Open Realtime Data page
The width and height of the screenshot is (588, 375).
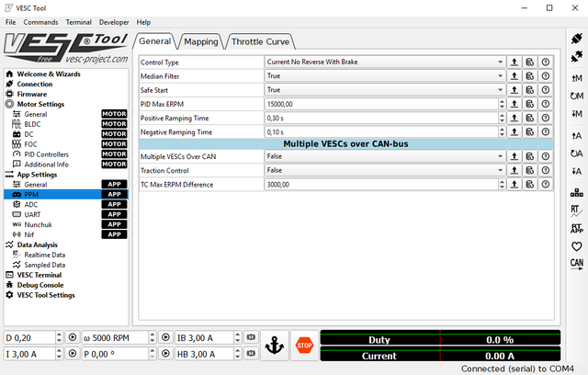[x=65, y=255]
